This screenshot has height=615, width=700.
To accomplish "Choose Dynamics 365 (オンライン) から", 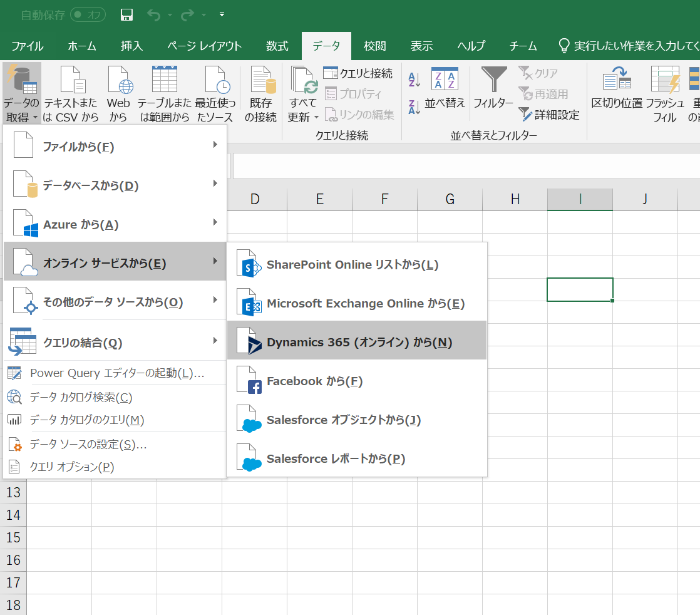I will point(357,341).
